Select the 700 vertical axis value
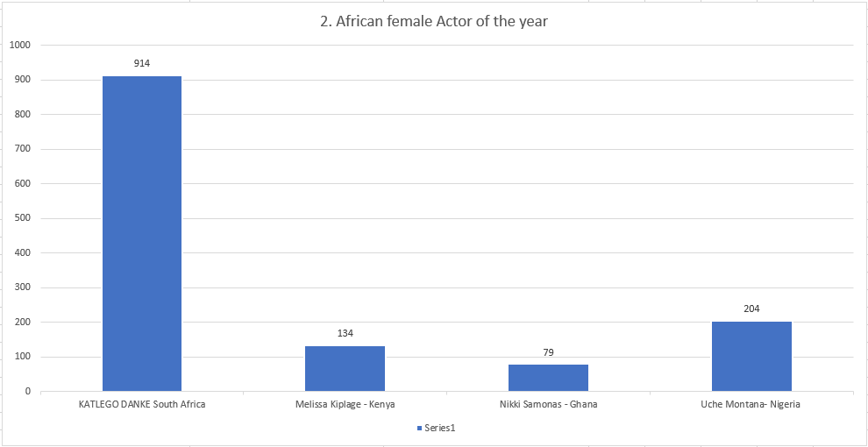The image size is (868, 447). click(x=22, y=149)
